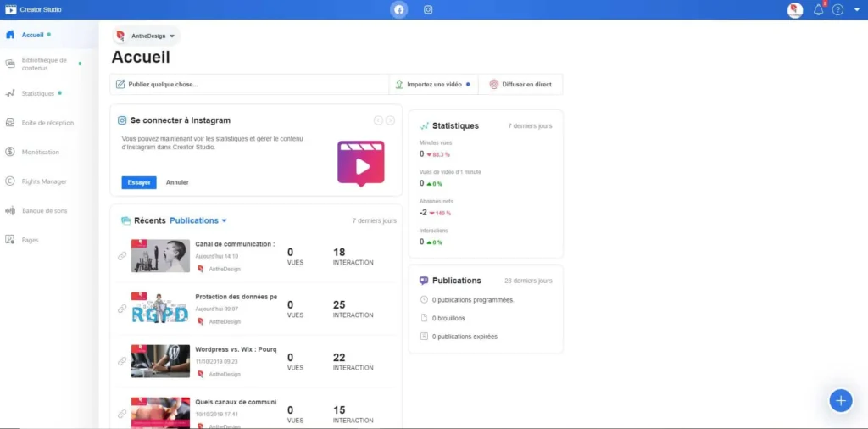Open Quels canaux de communi thumbnail
This screenshot has height=429, width=868.
160,413
